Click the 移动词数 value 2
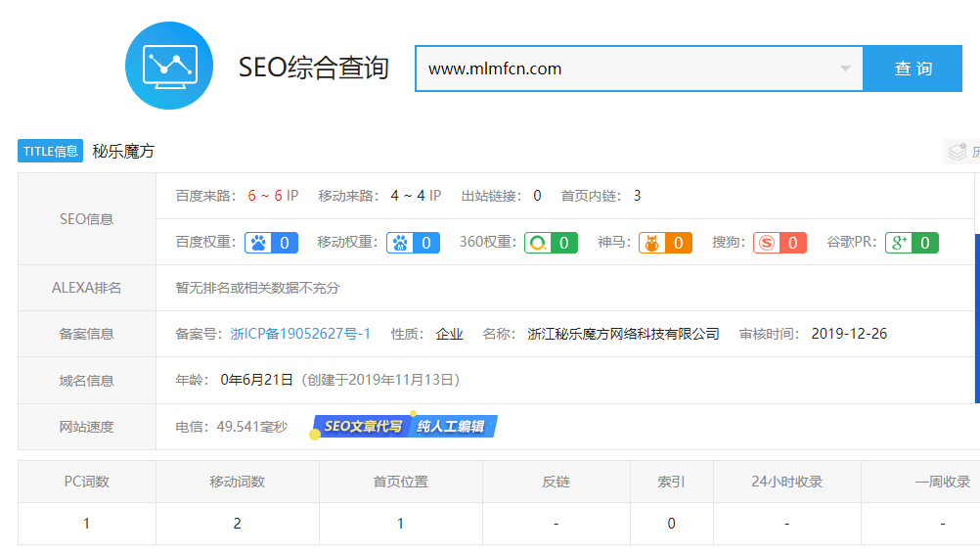Viewport: 980px width, 553px height. click(238, 524)
